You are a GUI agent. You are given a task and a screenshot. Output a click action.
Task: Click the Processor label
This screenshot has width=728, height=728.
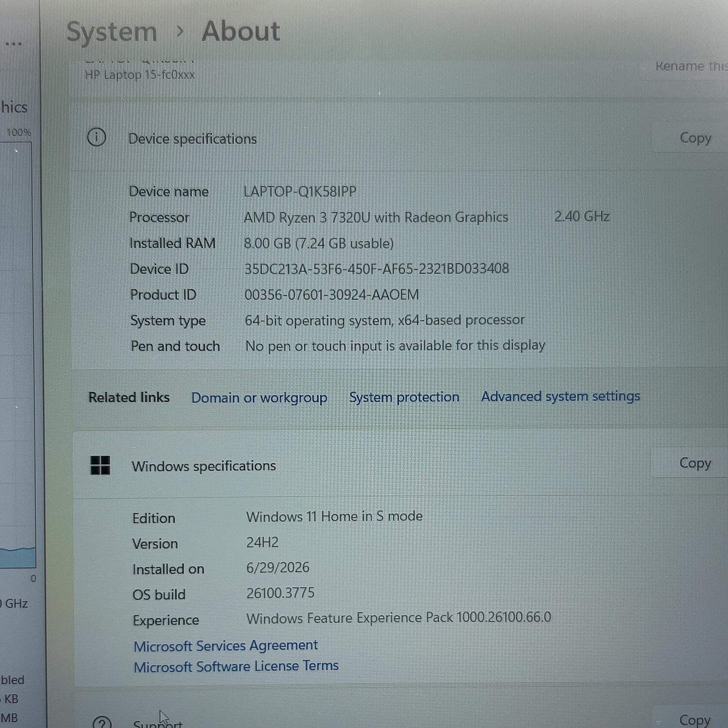[159, 217]
